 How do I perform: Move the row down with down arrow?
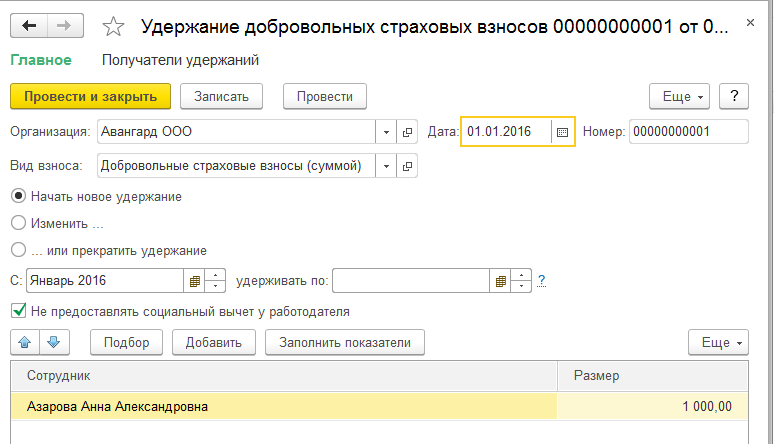click(54, 342)
